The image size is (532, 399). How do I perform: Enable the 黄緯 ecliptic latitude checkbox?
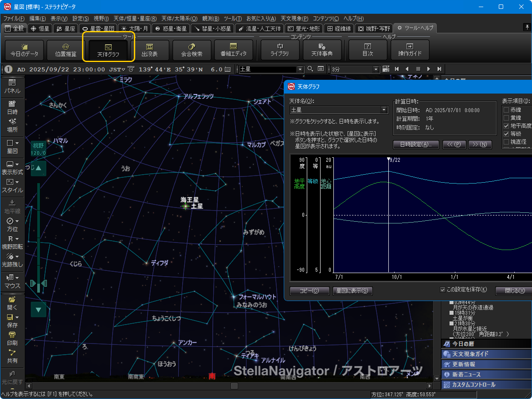tap(506, 118)
